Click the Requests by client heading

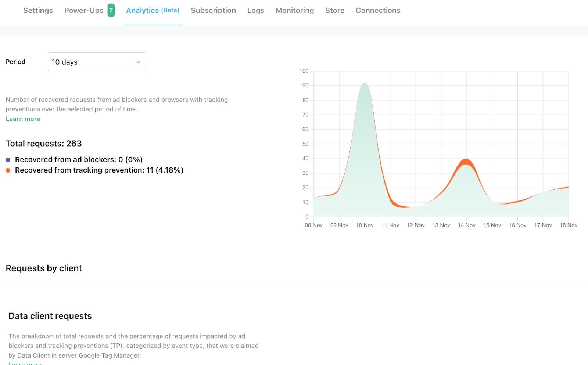tap(44, 268)
